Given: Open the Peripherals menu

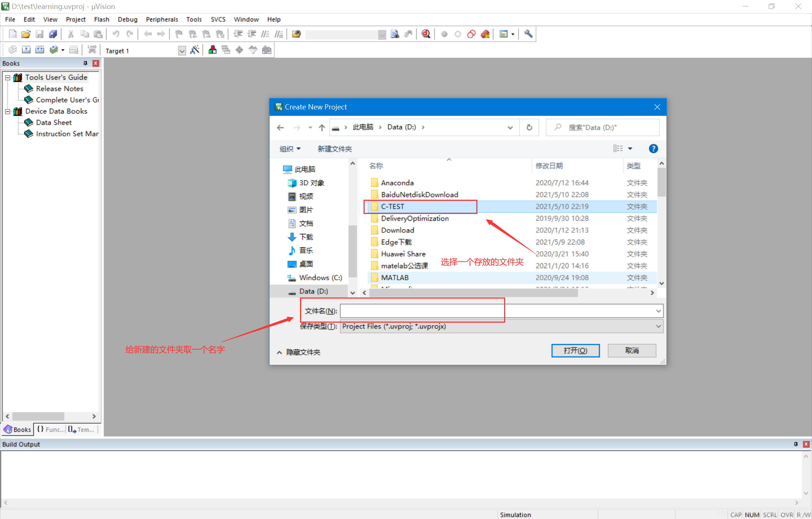Looking at the screenshot, I should point(162,19).
